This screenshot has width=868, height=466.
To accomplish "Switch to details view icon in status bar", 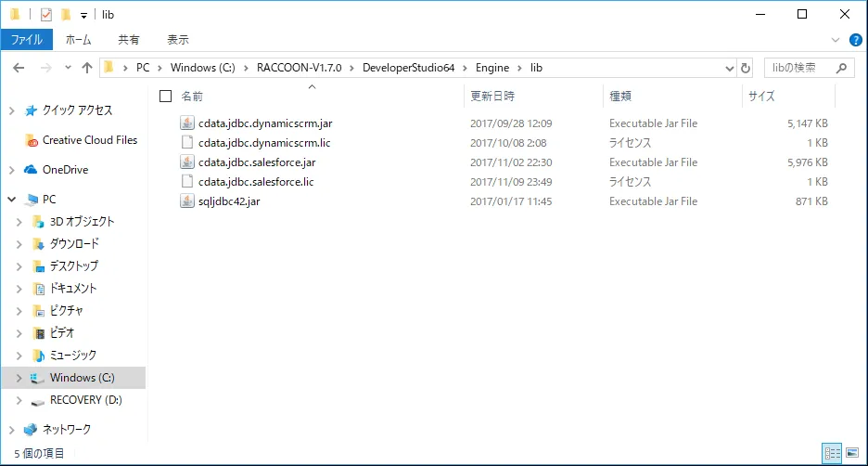I will point(833,453).
